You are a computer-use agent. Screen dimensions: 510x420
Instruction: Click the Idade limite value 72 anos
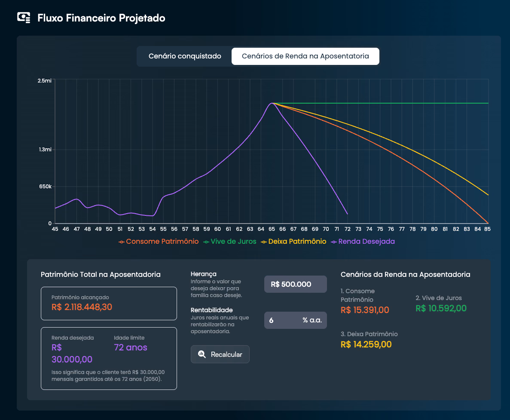pyautogui.click(x=131, y=347)
